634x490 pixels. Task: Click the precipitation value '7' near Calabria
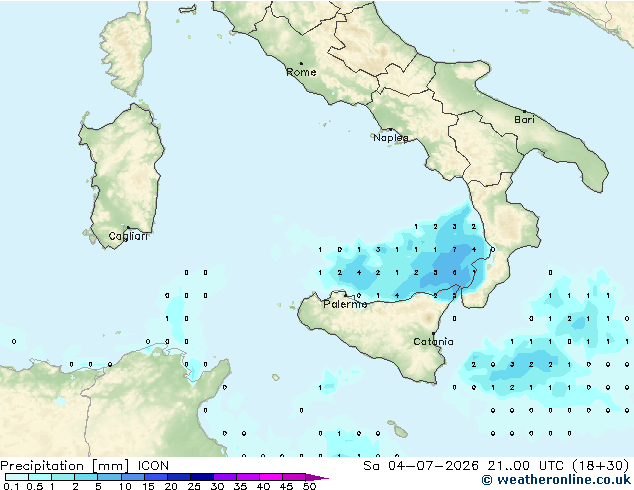(x=454, y=250)
